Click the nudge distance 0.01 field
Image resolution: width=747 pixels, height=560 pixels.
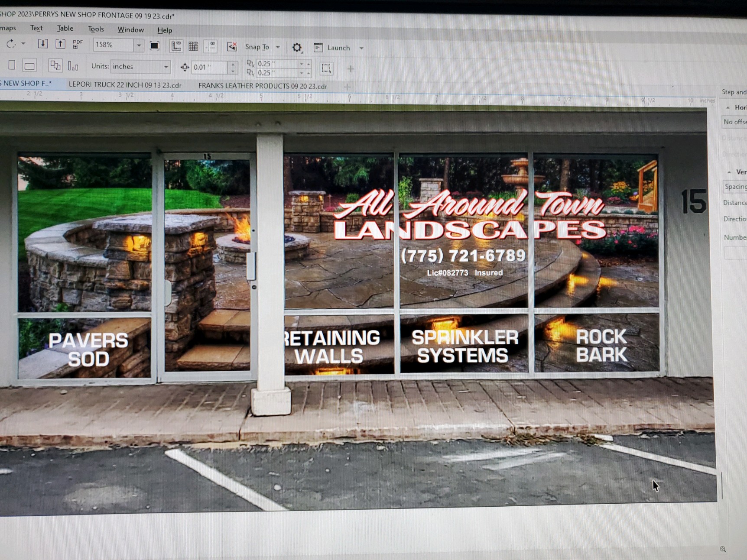tap(209, 67)
